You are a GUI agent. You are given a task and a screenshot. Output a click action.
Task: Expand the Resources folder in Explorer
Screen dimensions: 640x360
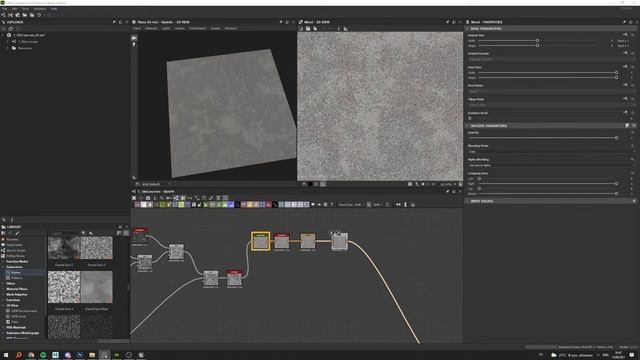point(7,48)
